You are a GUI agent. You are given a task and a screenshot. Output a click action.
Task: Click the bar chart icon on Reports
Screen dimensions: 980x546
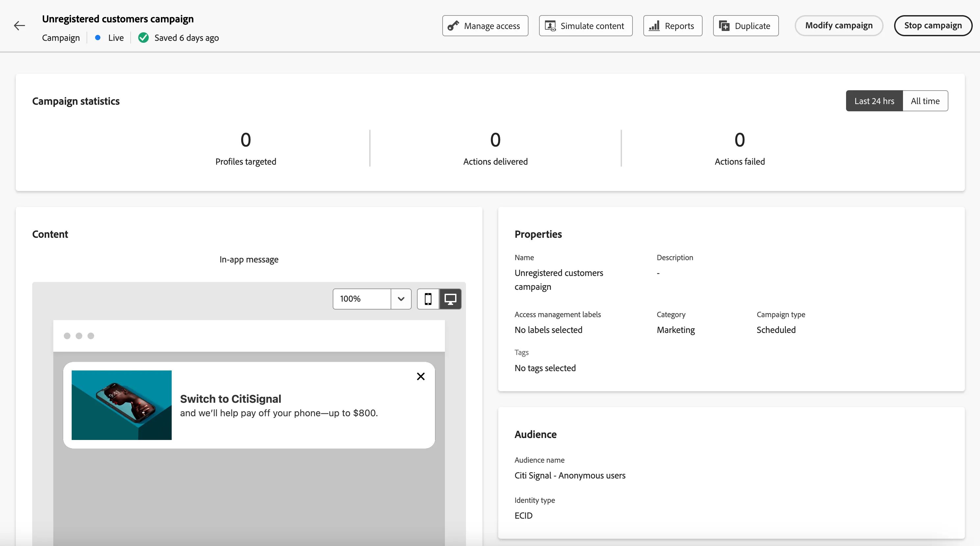[x=654, y=26]
